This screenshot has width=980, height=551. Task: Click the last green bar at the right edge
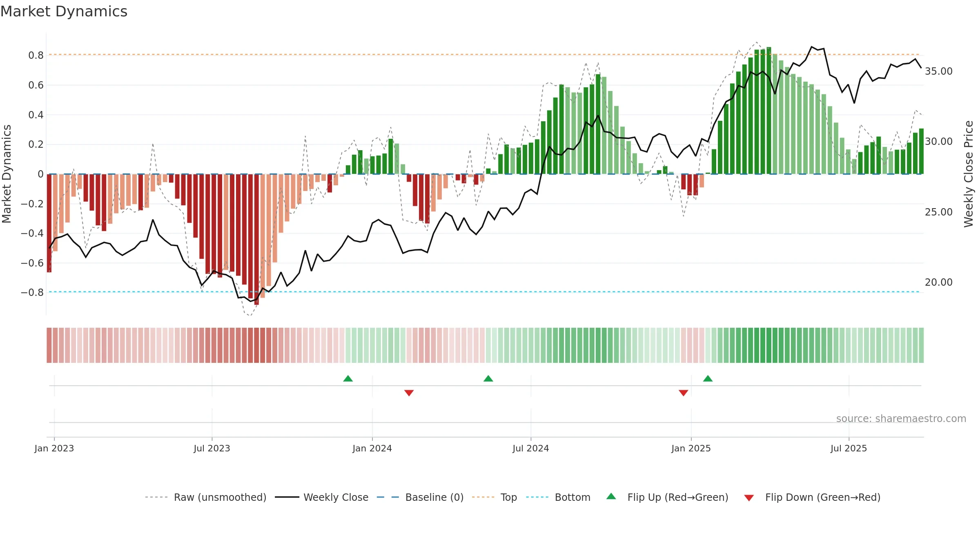pyautogui.click(x=921, y=151)
